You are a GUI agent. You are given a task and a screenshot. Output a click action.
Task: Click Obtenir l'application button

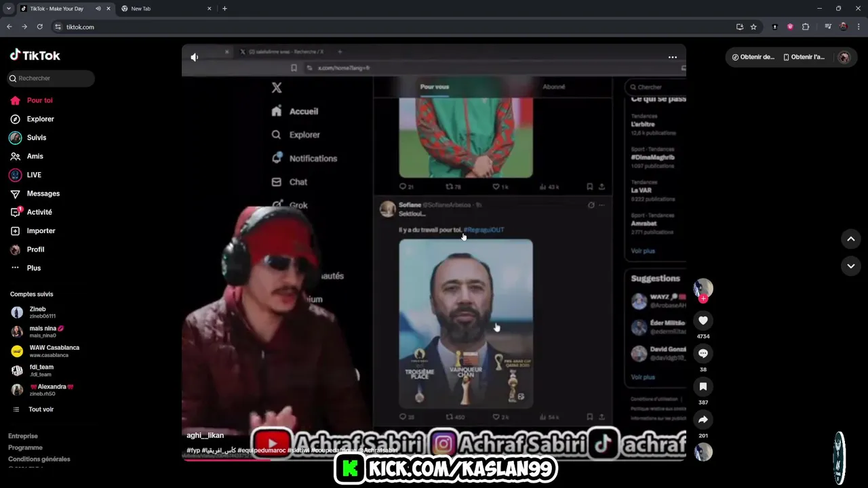[x=804, y=57]
